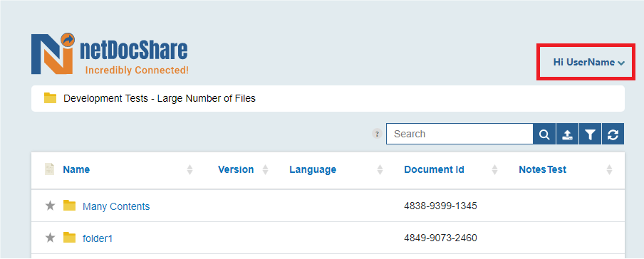
Task: Sort by the Name column arrows
Action: (189, 169)
